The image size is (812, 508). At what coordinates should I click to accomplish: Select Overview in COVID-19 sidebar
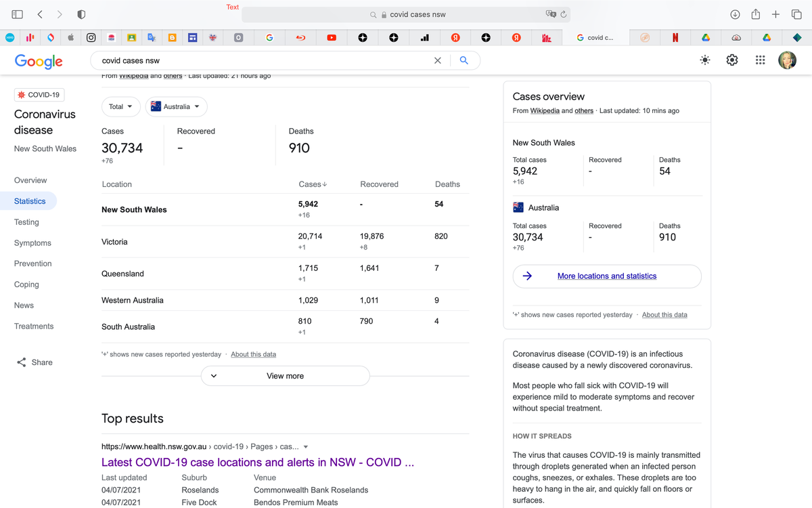tap(30, 180)
